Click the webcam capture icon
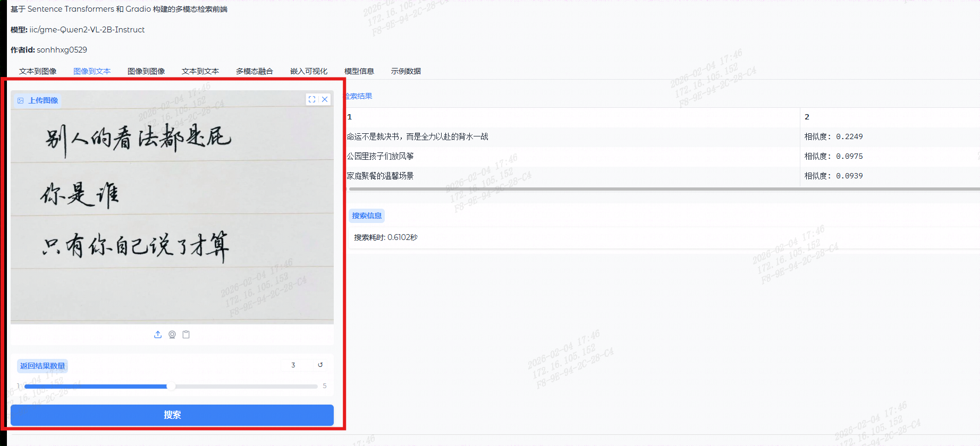The width and height of the screenshot is (980, 446). tap(172, 334)
